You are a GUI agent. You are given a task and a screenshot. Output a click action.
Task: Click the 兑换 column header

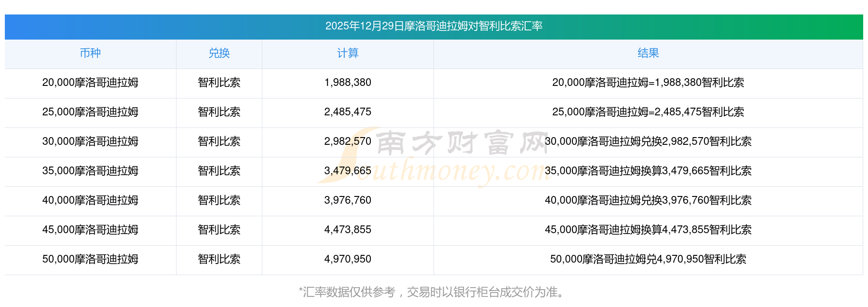219,53
